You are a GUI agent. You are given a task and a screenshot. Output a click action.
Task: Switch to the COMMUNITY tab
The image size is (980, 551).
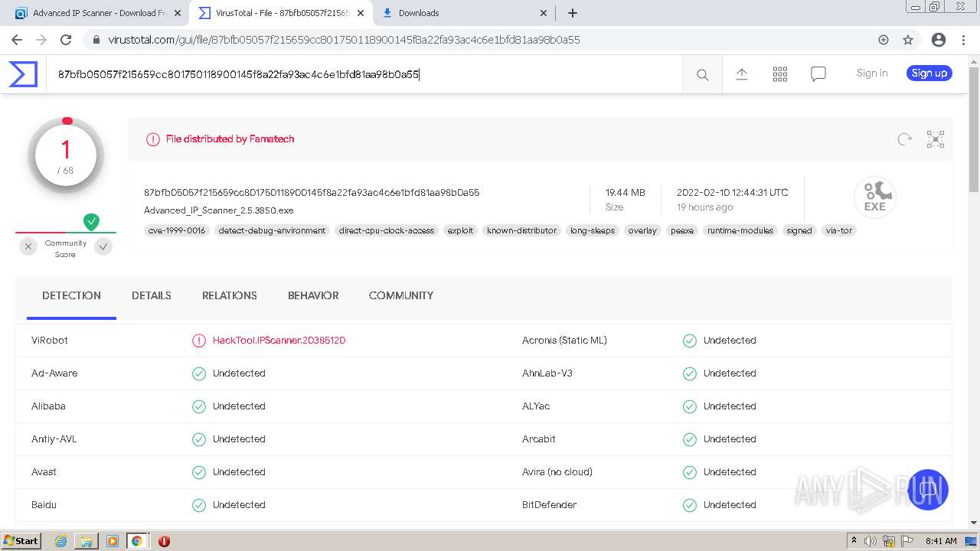pyautogui.click(x=401, y=296)
